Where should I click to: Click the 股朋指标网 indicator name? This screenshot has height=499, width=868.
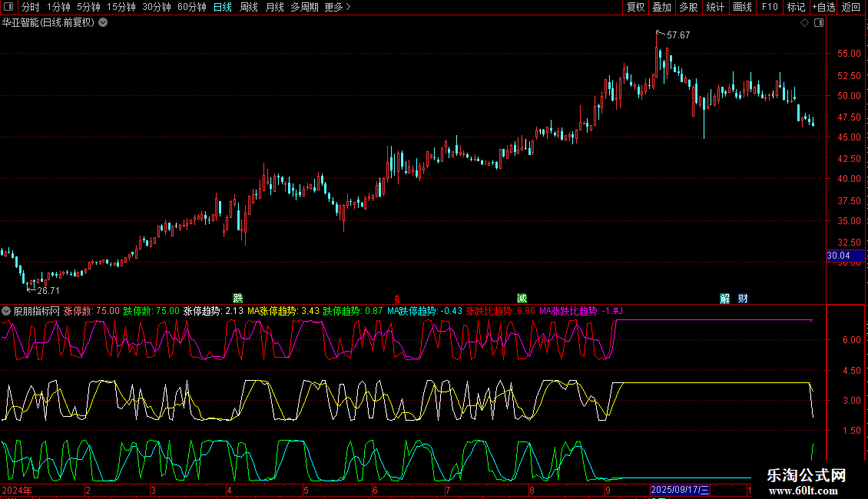coord(37,311)
